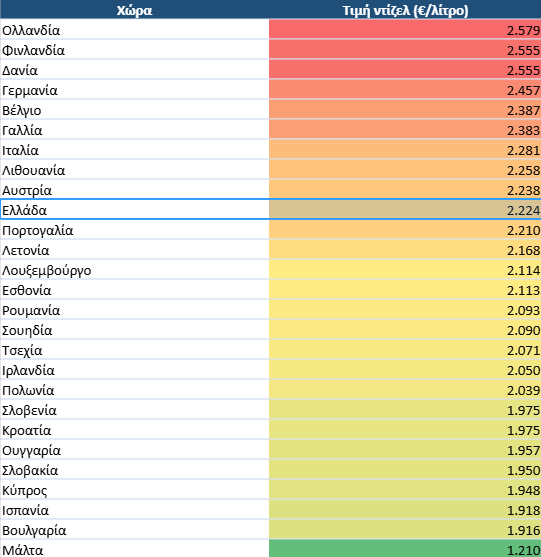Select the 2.113 price for Εσθονία
This screenshot has width=541, height=557.
click(x=405, y=290)
